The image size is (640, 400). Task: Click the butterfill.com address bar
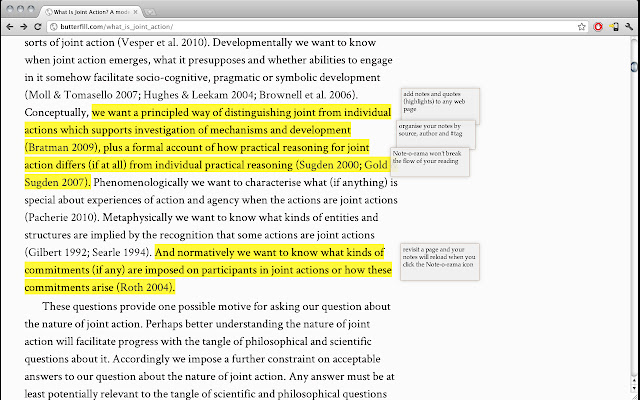(300, 25)
